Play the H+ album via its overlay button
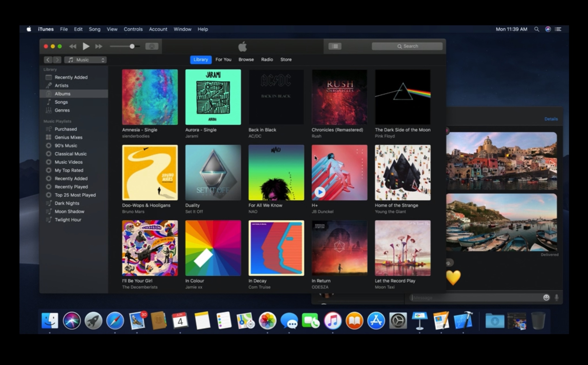The width and height of the screenshot is (588, 365). [x=320, y=192]
